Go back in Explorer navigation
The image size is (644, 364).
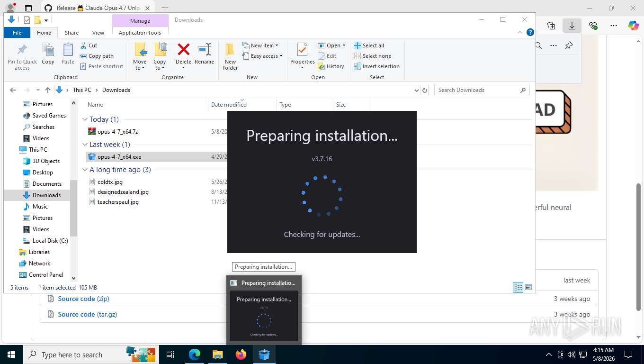[x=13, y=90]
